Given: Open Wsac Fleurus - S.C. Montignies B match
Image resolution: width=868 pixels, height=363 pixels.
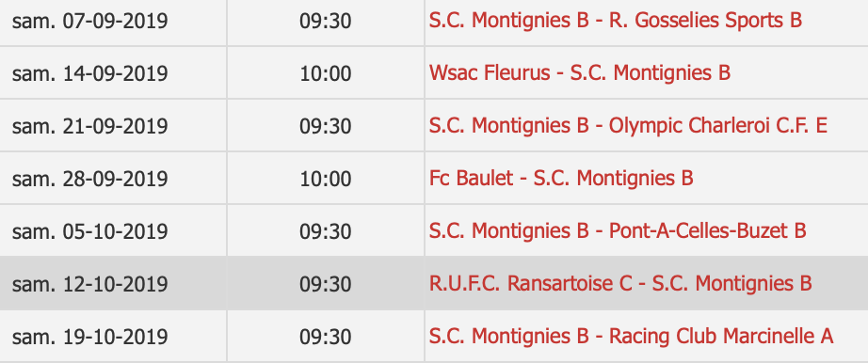Looking at the screenshot, I should [x=580, y=73].
